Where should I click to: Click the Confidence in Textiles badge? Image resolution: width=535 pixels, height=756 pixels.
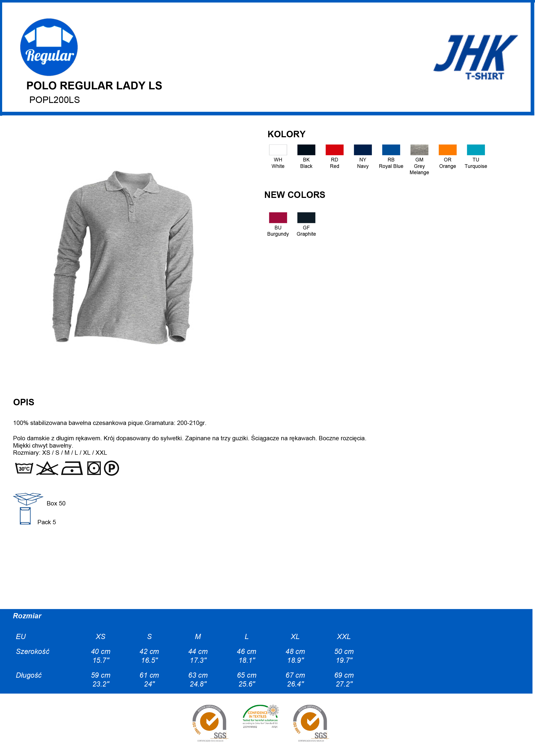click(x=261, y=717)
